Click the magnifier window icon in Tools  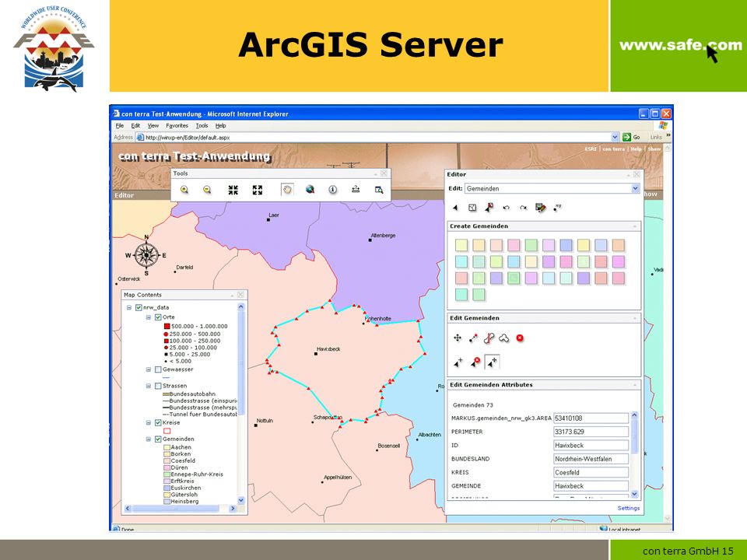[x=379, y=190]
